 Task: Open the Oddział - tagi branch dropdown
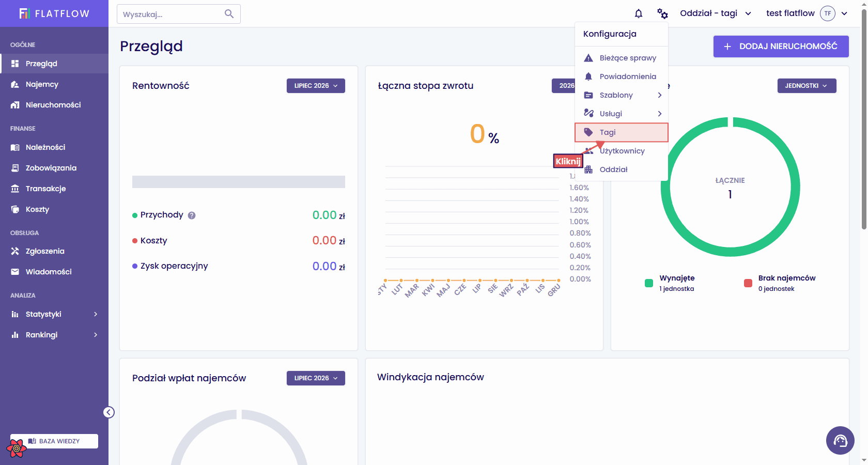pyautogui.click(x=716, y=13)
